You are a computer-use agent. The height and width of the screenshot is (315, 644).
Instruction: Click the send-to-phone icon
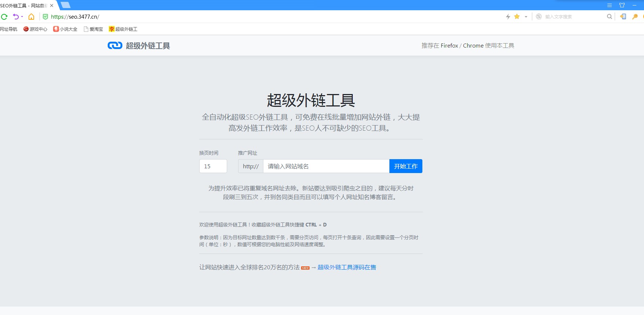623,16
